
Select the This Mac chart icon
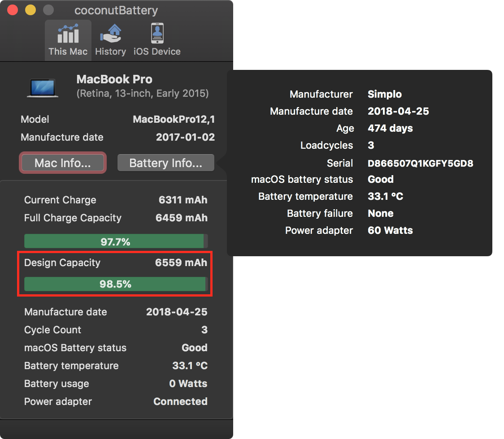click(68, 34)
